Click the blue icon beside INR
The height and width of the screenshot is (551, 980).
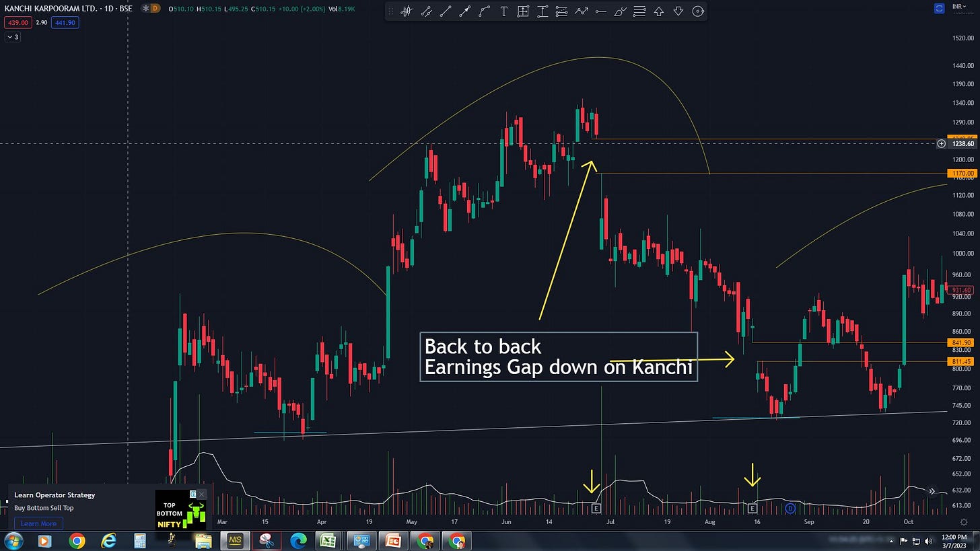(940, 7)
